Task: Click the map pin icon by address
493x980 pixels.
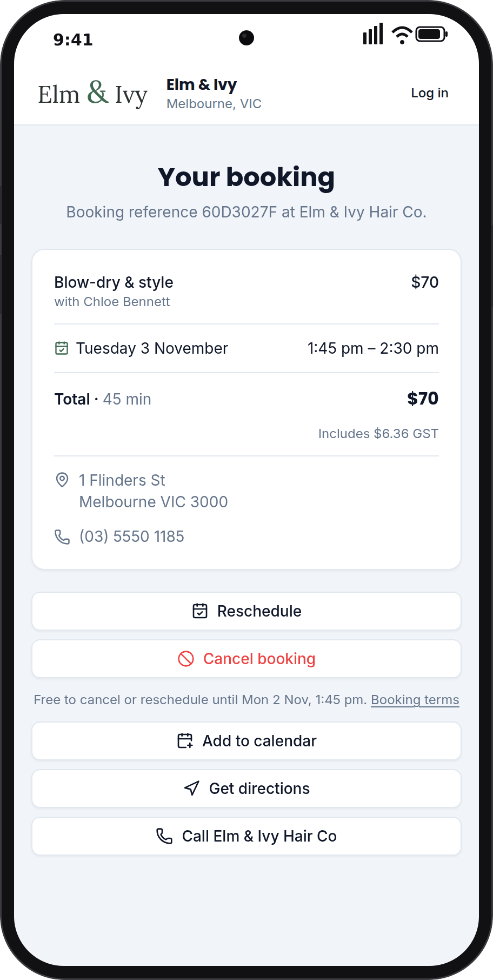Action: (62, 480)
